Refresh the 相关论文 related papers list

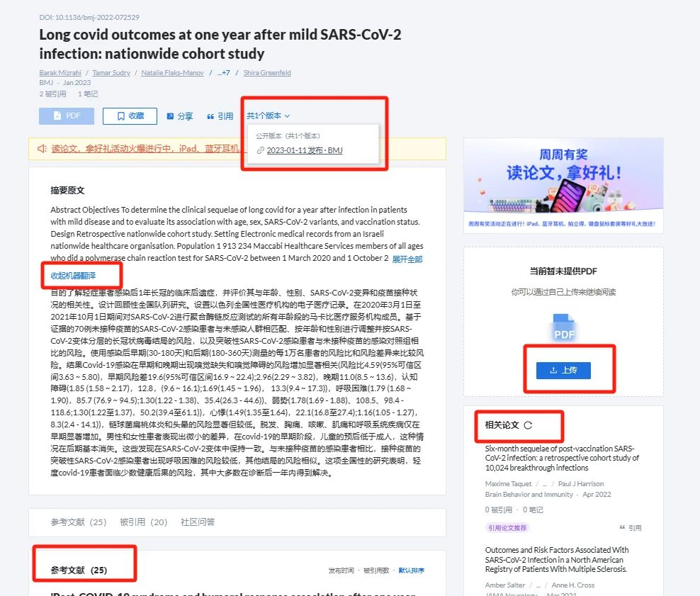pyautogui.click(x=528, y=425)
